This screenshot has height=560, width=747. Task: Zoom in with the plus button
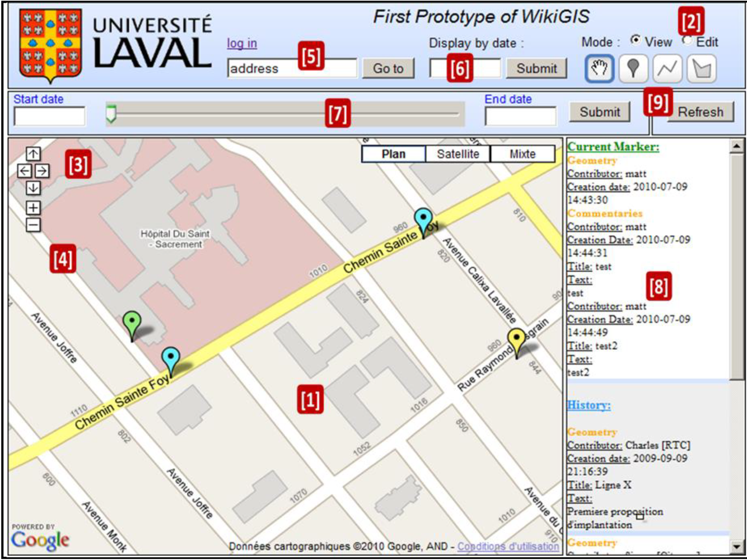[x=33, y=208]
